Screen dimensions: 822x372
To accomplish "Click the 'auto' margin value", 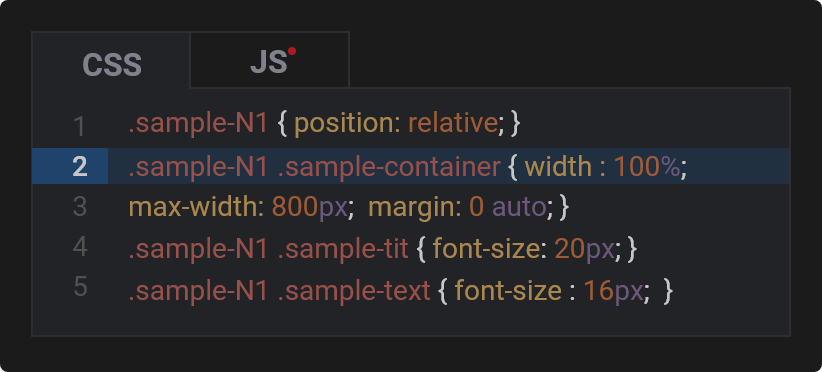I will coord(518,207).
